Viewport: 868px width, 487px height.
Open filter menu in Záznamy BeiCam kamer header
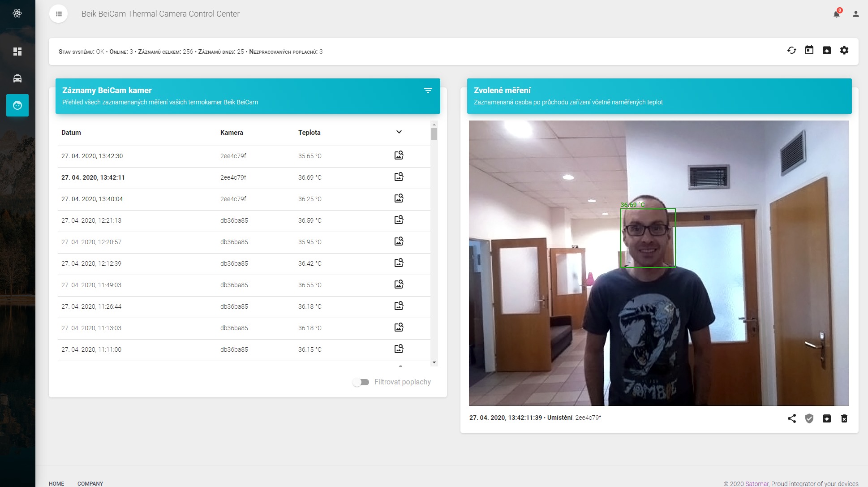click(428, 91)
